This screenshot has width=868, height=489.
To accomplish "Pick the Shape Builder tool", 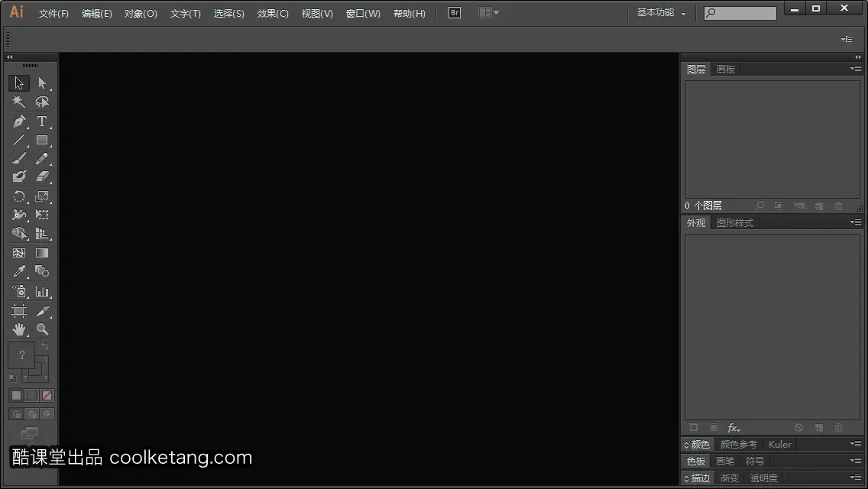I will [19, 234].
